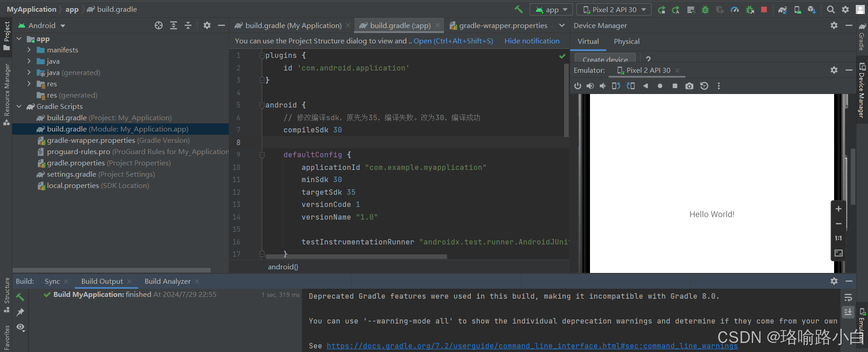Click emulator Overview square button
The image size is (868, 352).
click(x=675, y=86)
